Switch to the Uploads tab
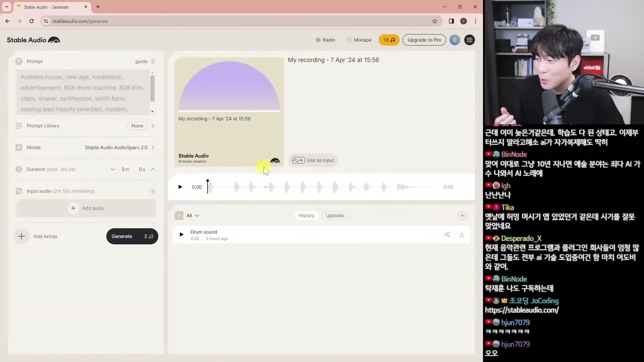This screenshot has height=362, width=644. pyautogui.click(x=335, y=215)
